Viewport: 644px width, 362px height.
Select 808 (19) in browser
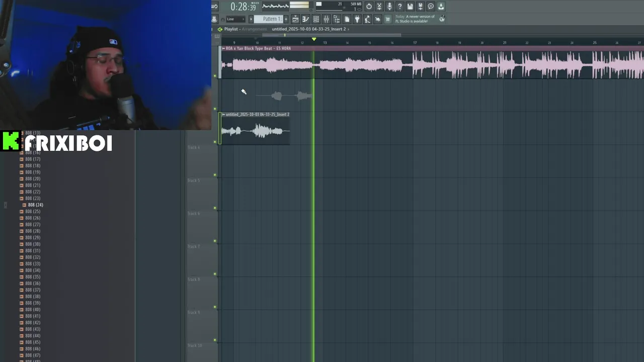[33, 172]
